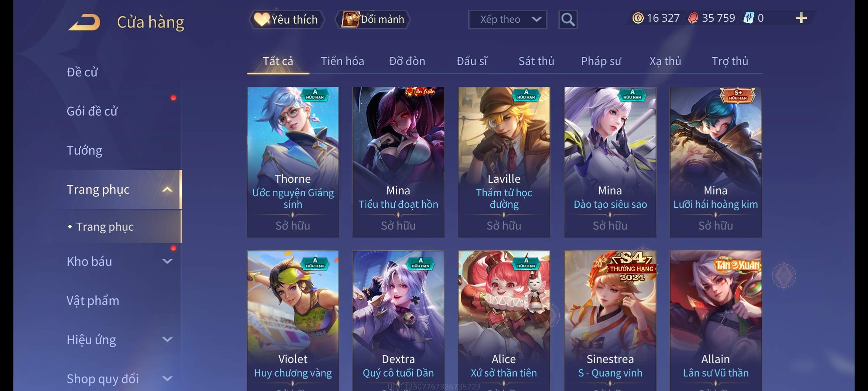Screen dimensions: 868x391
Task: Collapse the Trang phục sidebar section
Action: [x=167, y=189]
